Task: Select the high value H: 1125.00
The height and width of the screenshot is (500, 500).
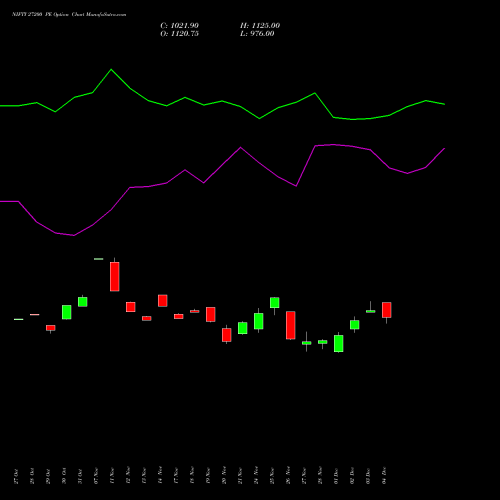Action: [260, 26]
